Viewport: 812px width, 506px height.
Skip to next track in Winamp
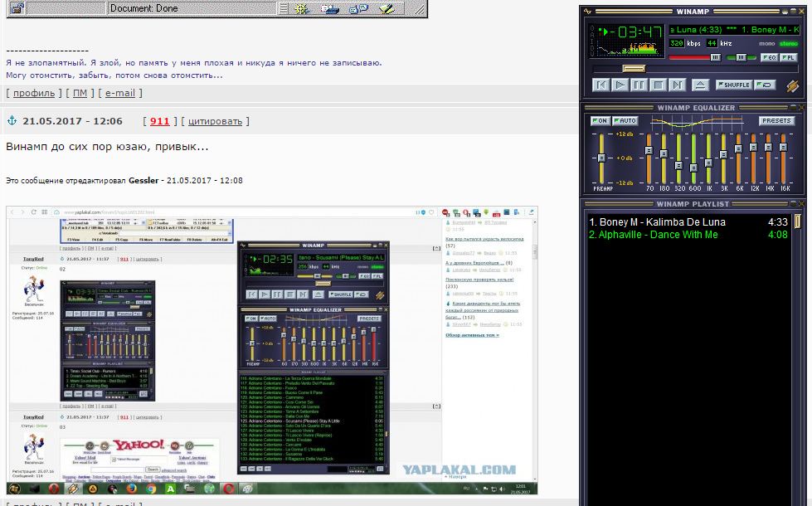point(678,85)
